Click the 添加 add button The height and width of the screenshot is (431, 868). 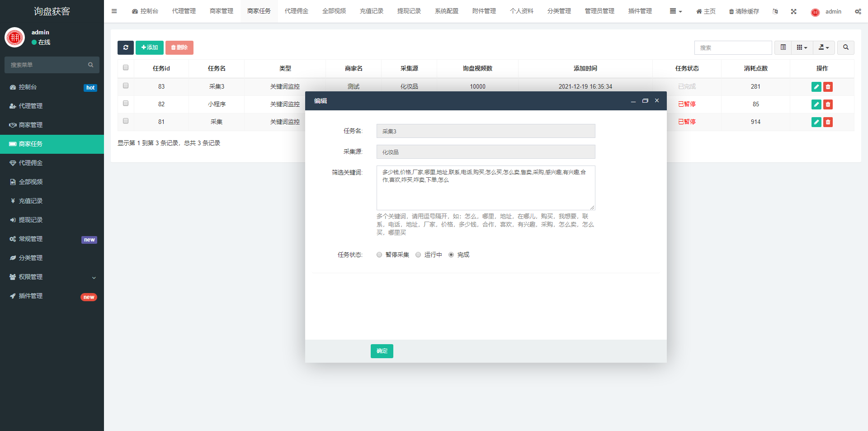click(149, 47)
